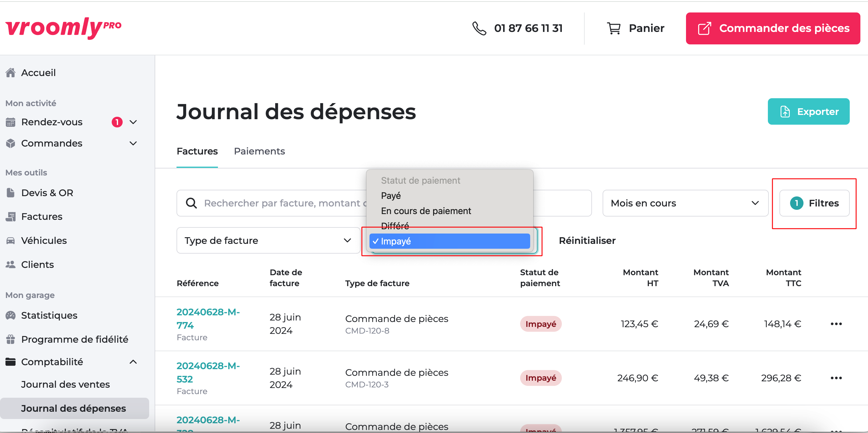Screen dimensions: 868x433
Task: Click CMD-120-8 order reference
Action: coord(367,331)
